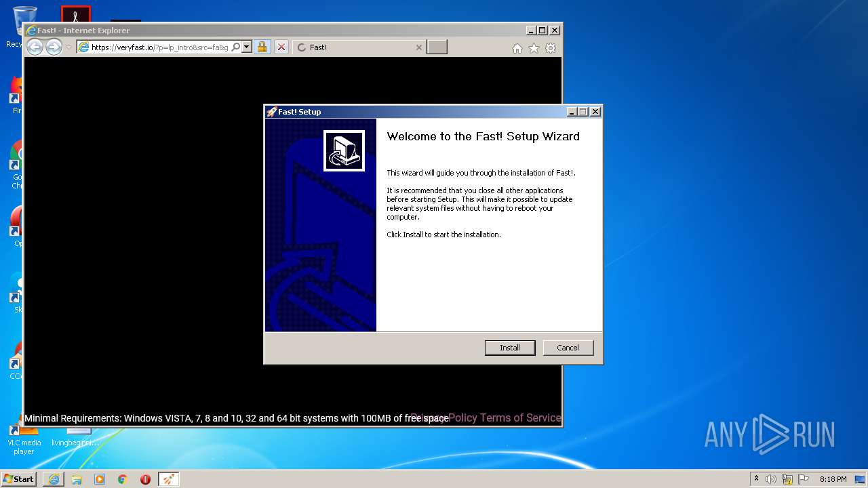
Task: Click the 'Welcome to the Fast! Setup Wizard' heading
Action: pyautogui.click(x=483, y=136)
